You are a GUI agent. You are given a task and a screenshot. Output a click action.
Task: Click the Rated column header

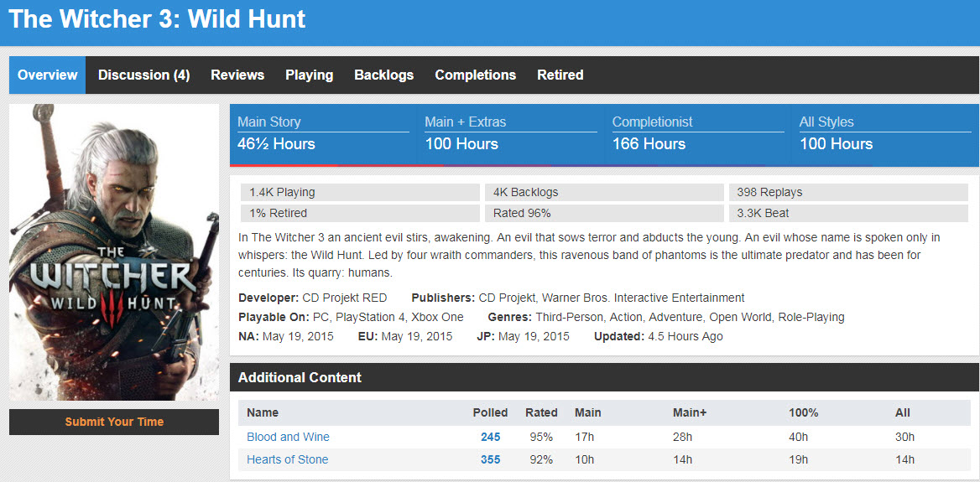(541, 412)
